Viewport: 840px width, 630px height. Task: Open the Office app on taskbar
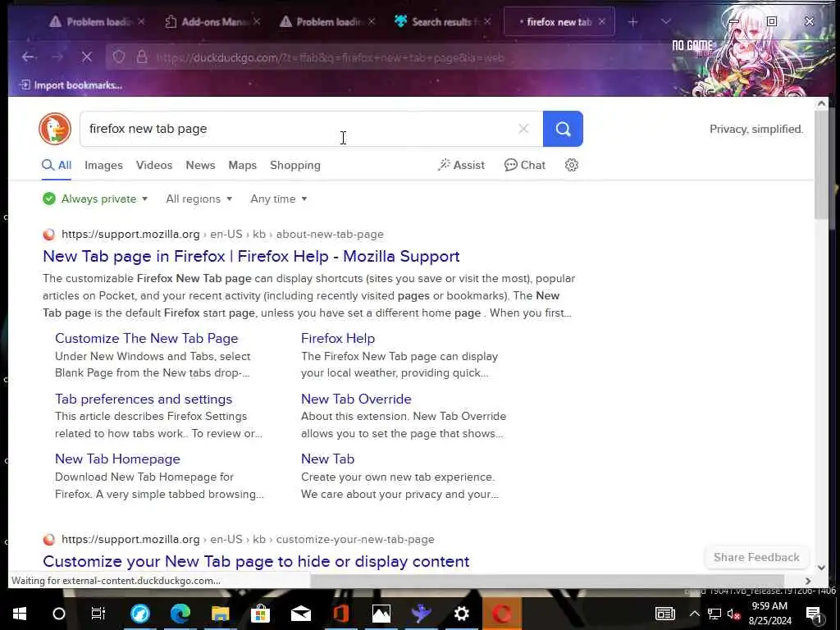(340, 614)
